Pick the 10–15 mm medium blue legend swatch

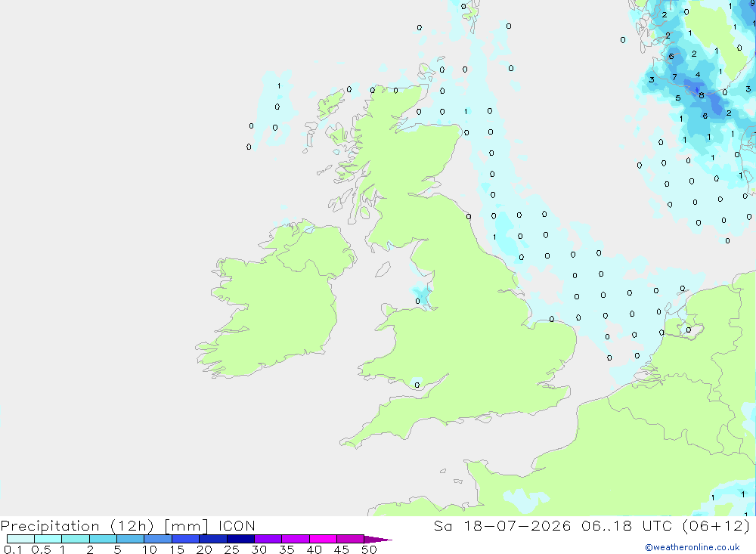pos(158,539)
